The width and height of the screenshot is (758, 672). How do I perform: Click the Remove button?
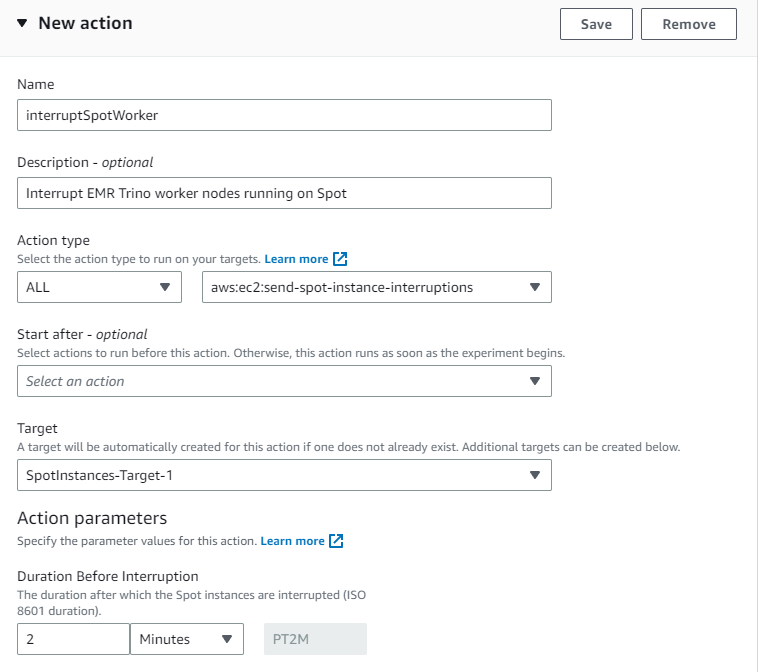coord(689,24)
